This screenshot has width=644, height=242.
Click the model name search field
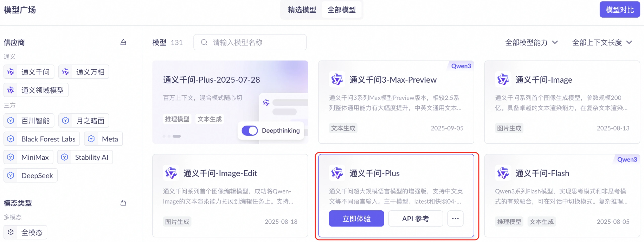click(x=250, y=42)
